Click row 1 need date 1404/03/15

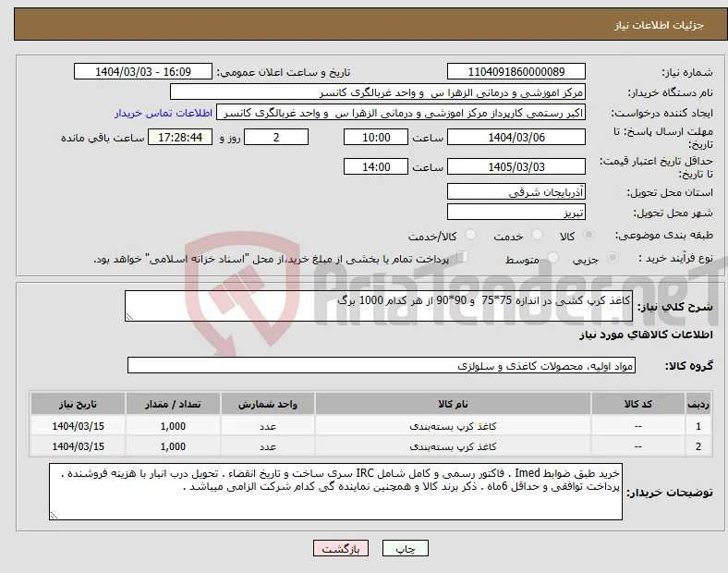click(78, 426)
